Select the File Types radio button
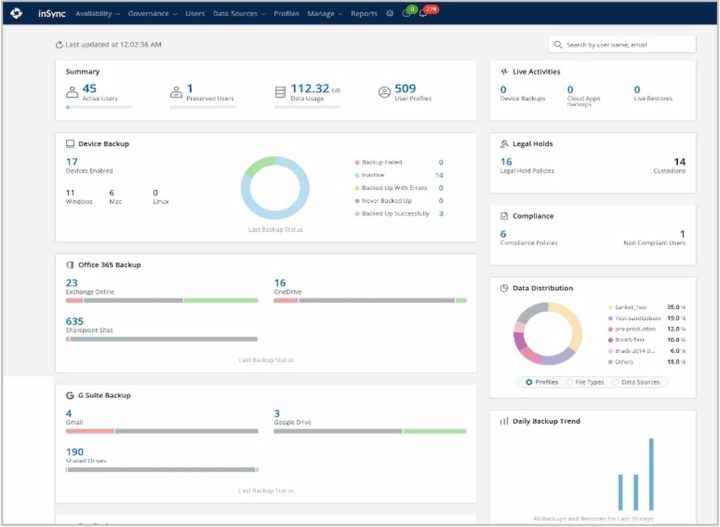 point(570,382)
